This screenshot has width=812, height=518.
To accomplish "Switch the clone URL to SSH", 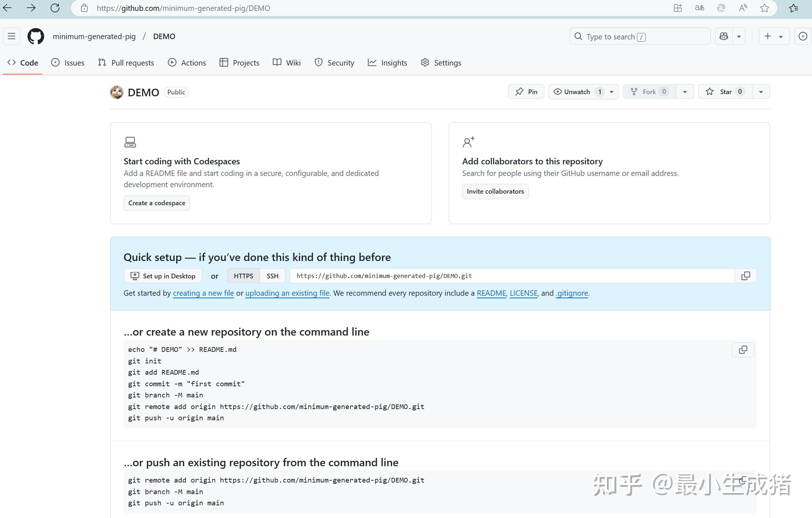I will [272, 275].
